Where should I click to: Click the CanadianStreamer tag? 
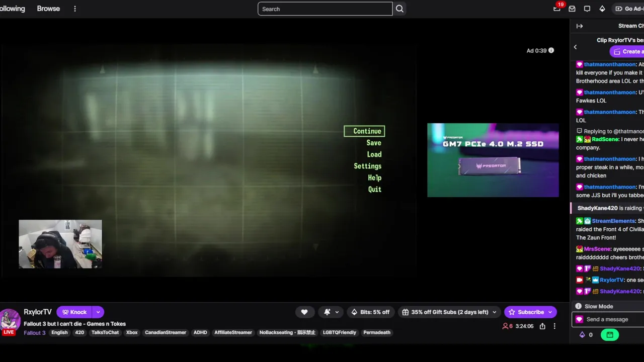(x=166, y=332)
